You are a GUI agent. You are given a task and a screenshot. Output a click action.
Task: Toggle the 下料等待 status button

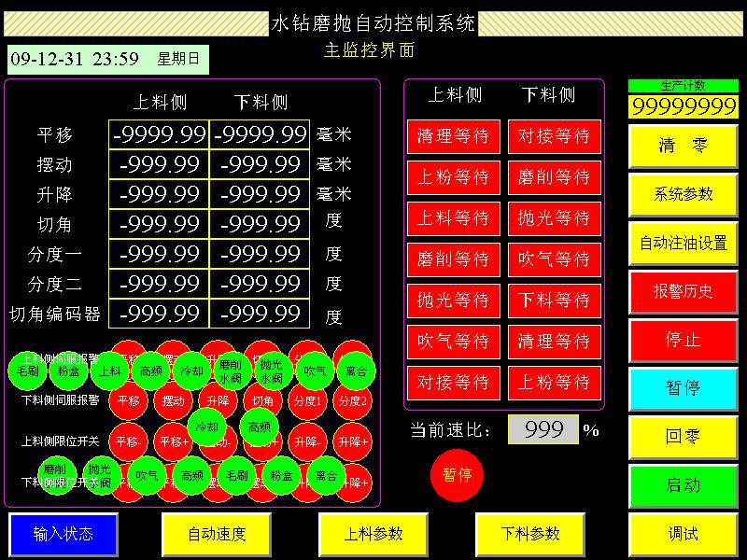pyautogui.click(x=555, y=301)
